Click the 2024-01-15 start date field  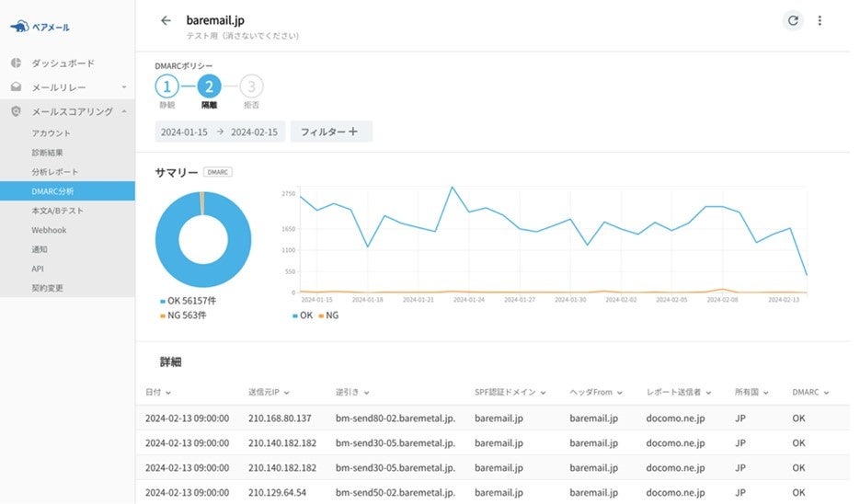point(184,132)
